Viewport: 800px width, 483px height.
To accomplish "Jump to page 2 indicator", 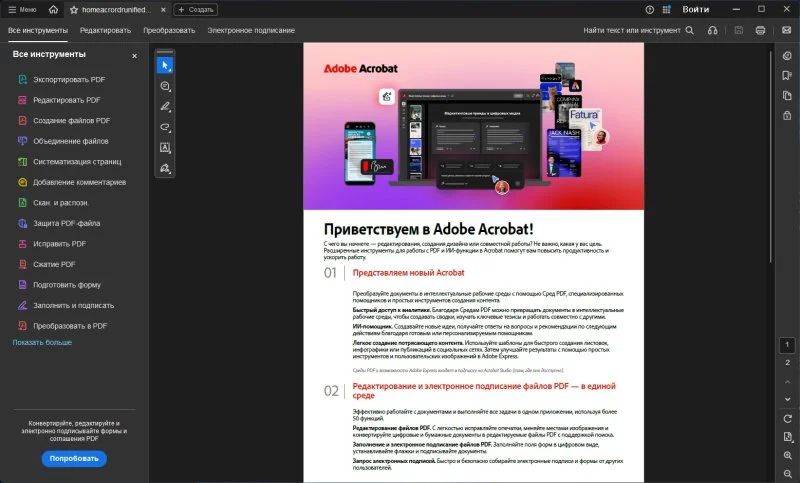I will point(787,363).
